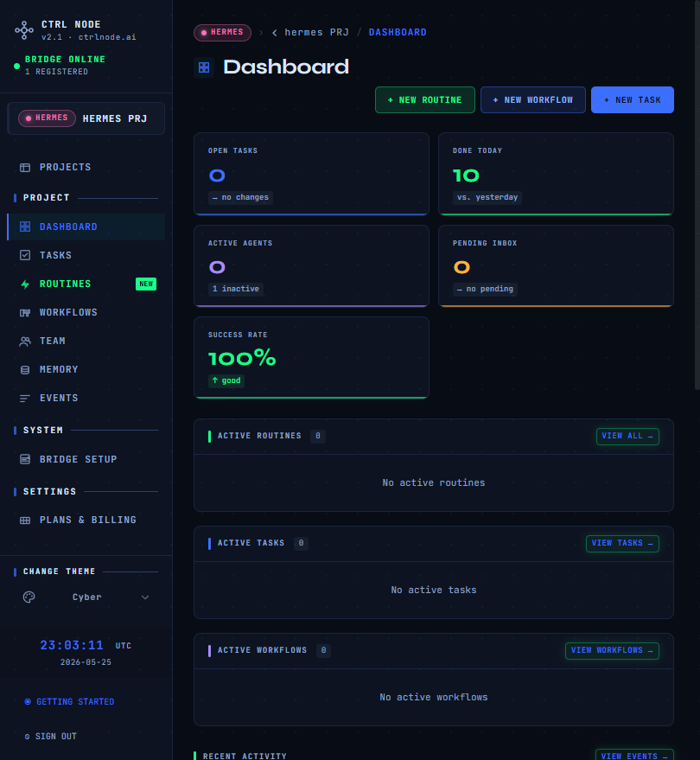Click the Bridge Setup server icon

coord(25,459)
